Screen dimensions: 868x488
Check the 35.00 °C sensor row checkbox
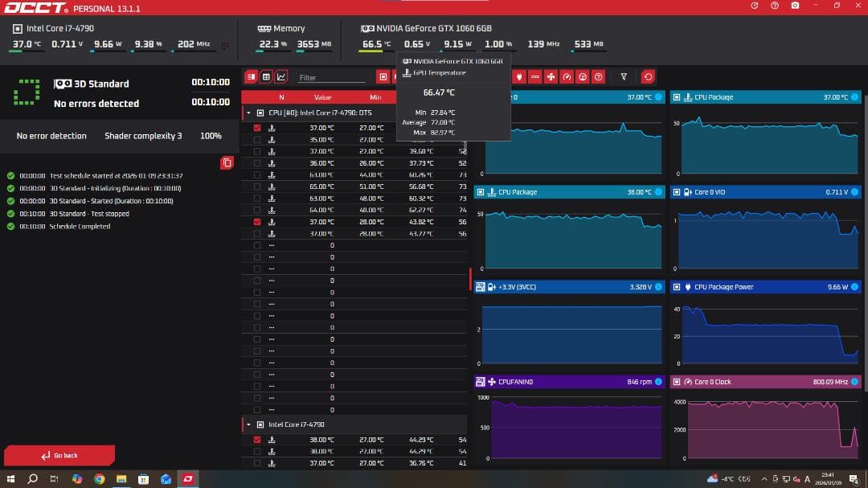pyautogui.click(x=257, y=140)
